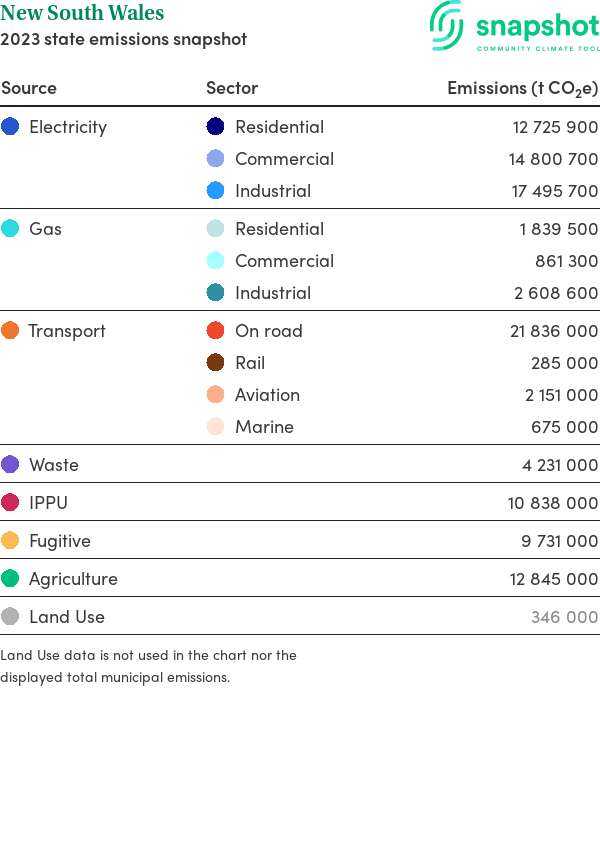
Task: Click the Aviation sector label
Action: tap(267, 395)
